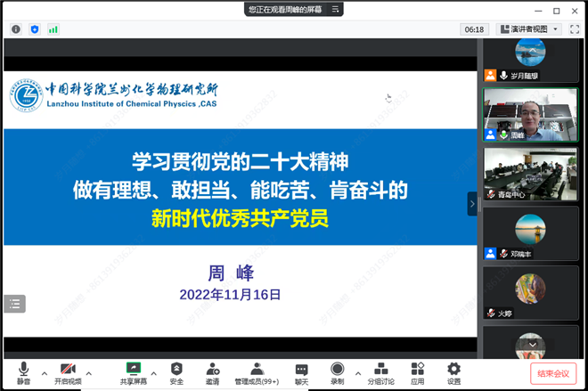
Task: Check the green network signal icon
Action: pyautogui.click(x=53, y=29)
